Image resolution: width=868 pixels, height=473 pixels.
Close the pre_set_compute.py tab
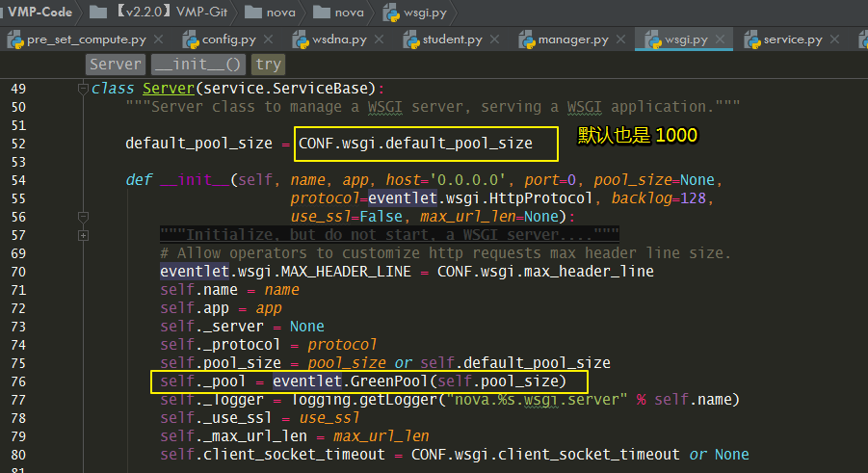[158, 39]
